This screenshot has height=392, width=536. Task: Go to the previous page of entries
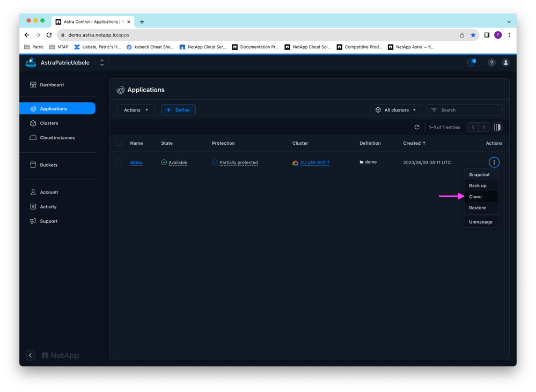(x=473, y=127)
